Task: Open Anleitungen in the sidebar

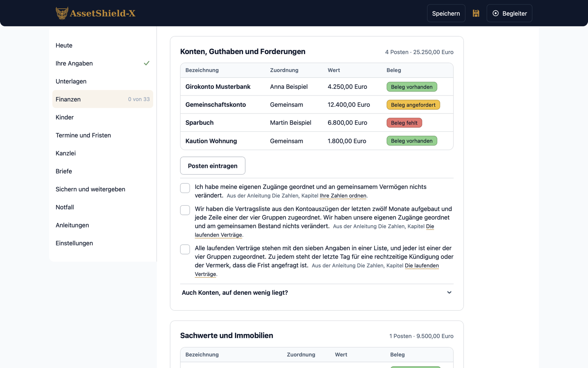Action: point(102,225)
